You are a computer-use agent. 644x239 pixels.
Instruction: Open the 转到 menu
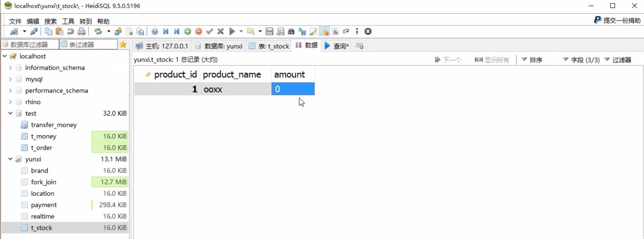point(86,21)
